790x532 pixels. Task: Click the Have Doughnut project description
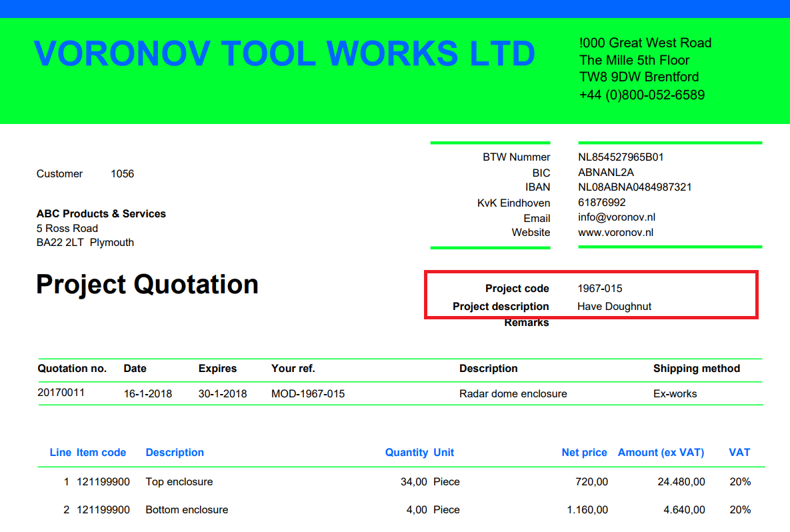614,307
